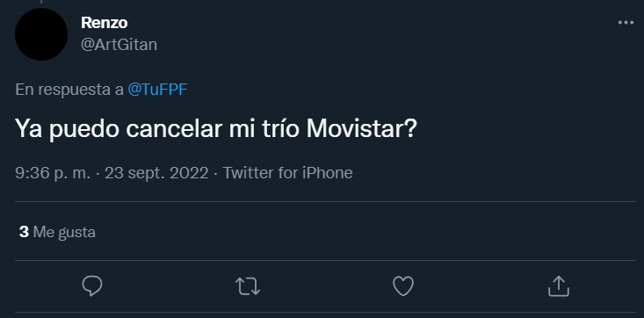The height and width of the screenshot is (318, 644).
Task: Visit profile via the Renzo display name
Action: point(104,23)
